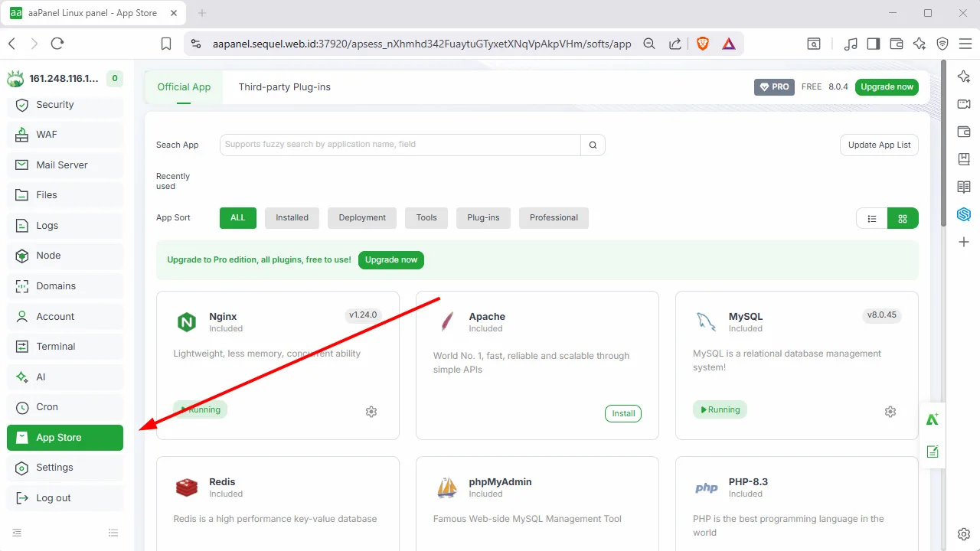Viewport: 980px width, 551px height.
Task: Click Log out in the sidebar
Action: click(x=65, y=498)
